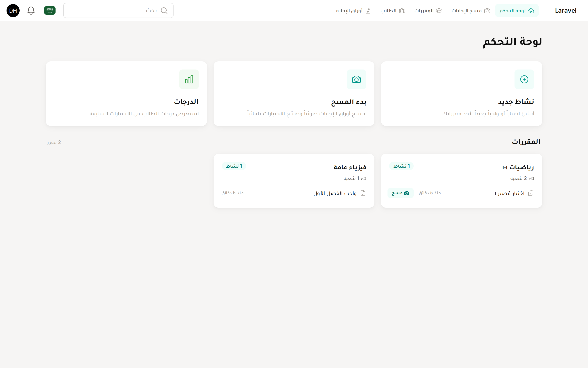Click the clipboard icon beside اختبار قصير ١
Screen dimensions: 588x368
[531, 193]
